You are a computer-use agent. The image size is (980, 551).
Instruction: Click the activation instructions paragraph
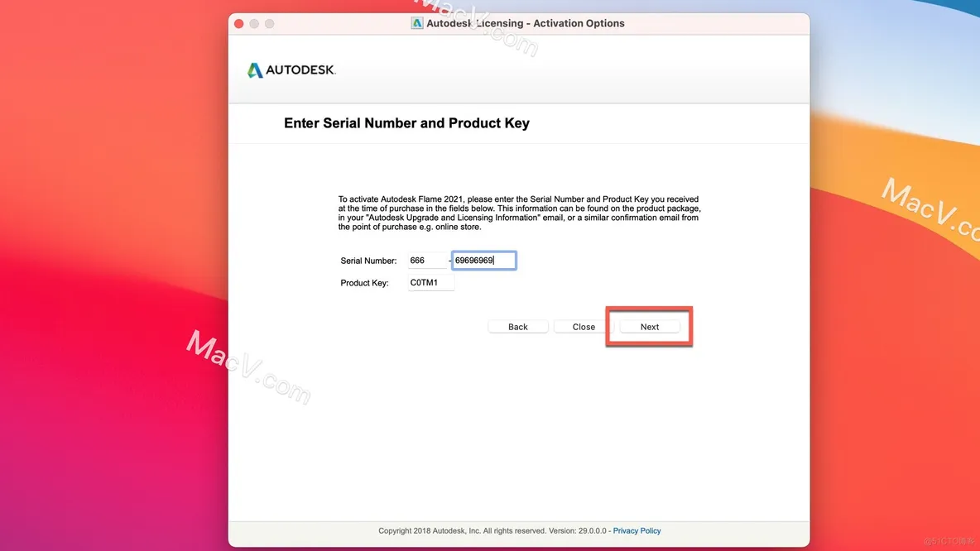[x=519, y=213]
